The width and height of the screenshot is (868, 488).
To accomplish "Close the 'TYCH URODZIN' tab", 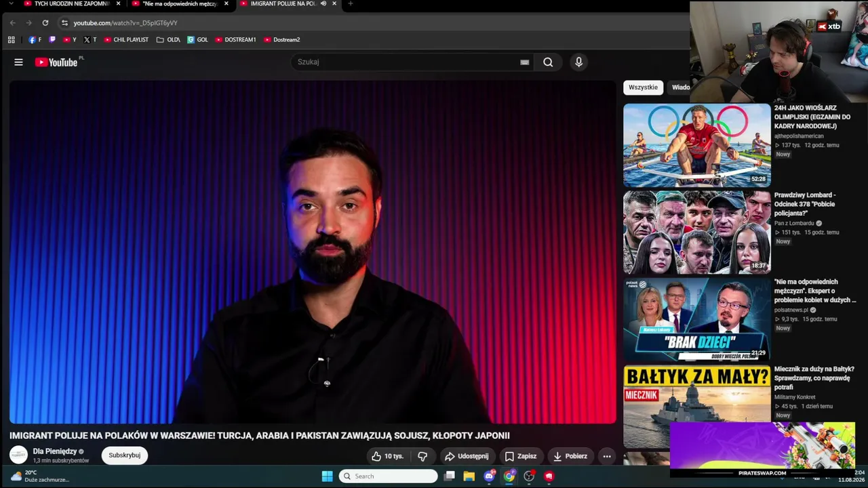I will 118,4.
